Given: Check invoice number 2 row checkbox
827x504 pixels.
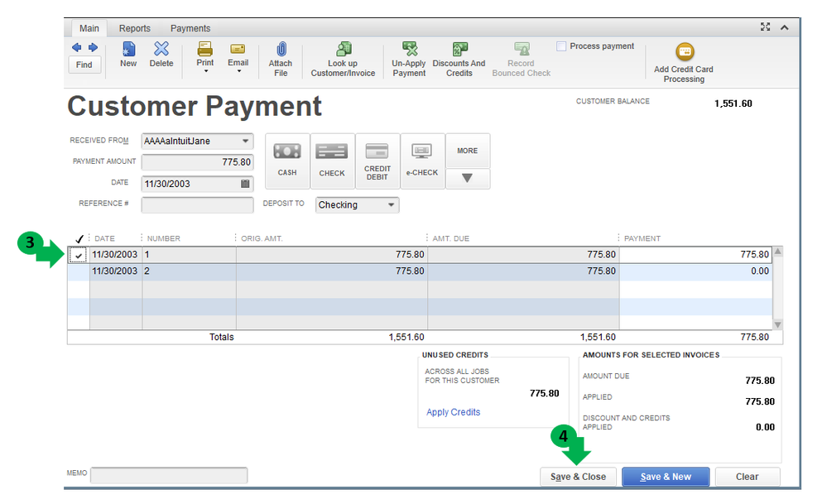Looking at the screenshot, I should (x=79, y=271).
